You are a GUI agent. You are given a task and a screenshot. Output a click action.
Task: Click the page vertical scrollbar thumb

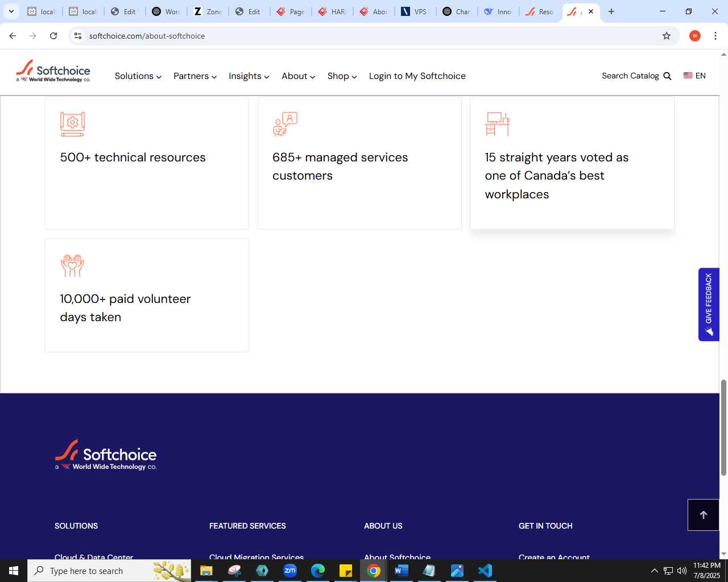point(723,427)
